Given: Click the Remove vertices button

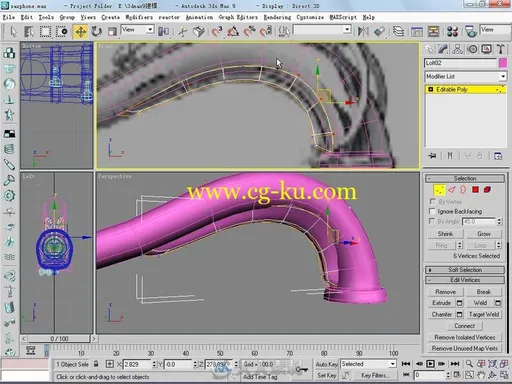Looking at the screenshot, I should click(445, 292).
